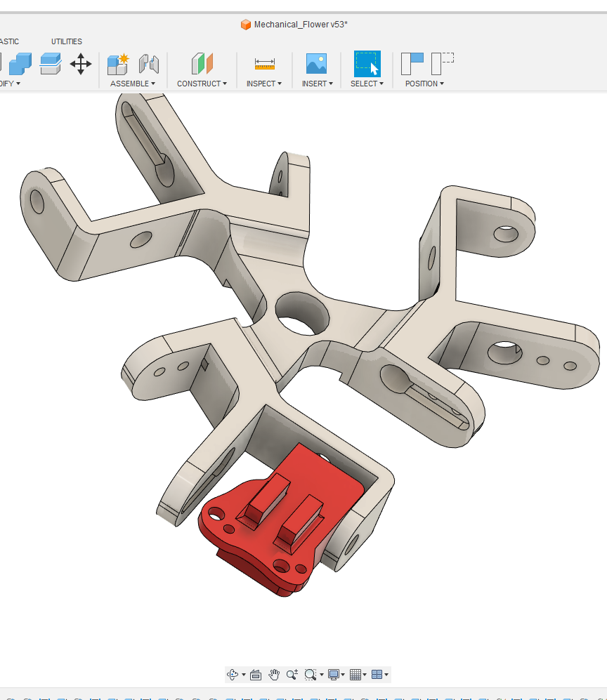Select the Zoom magnifier tool
The width and height of the screenshot is (607, 700).
[x=292, y=674]
